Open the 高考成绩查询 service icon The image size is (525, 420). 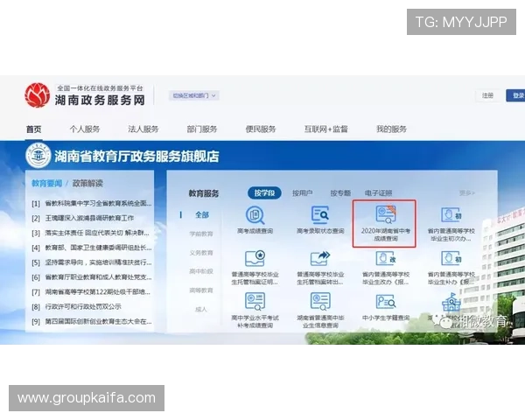255,215
